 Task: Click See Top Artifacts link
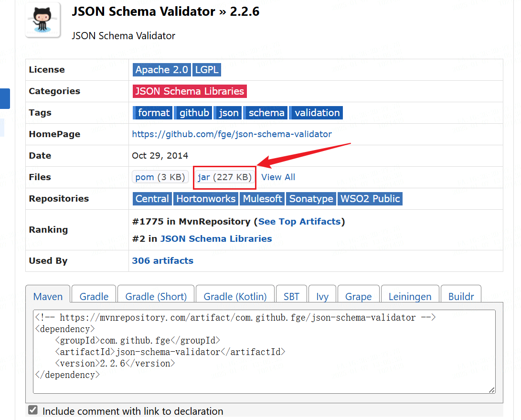tap(299, 222)
